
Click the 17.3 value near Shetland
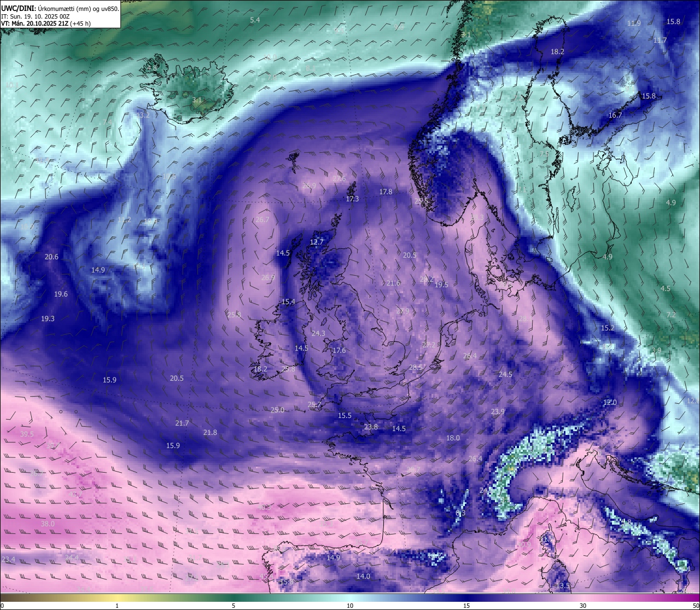pos(352,199)
